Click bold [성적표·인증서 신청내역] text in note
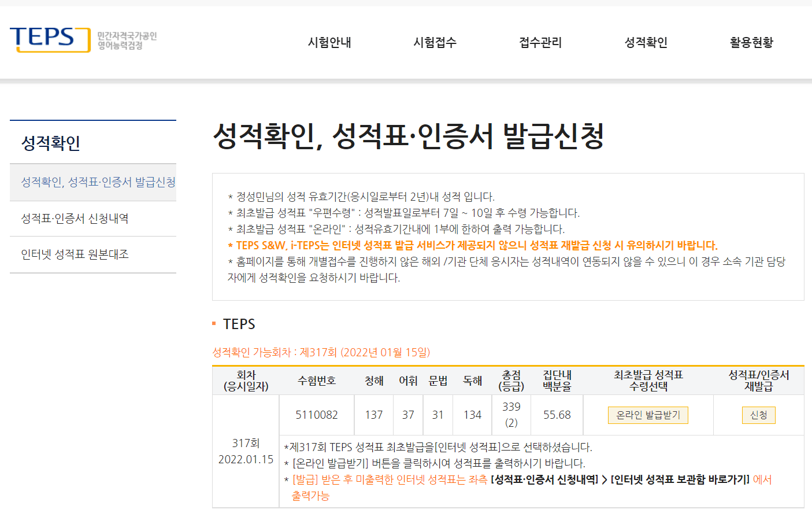Image resolution: width=812 pixels, height=513 pixels. tap(544, 479)
